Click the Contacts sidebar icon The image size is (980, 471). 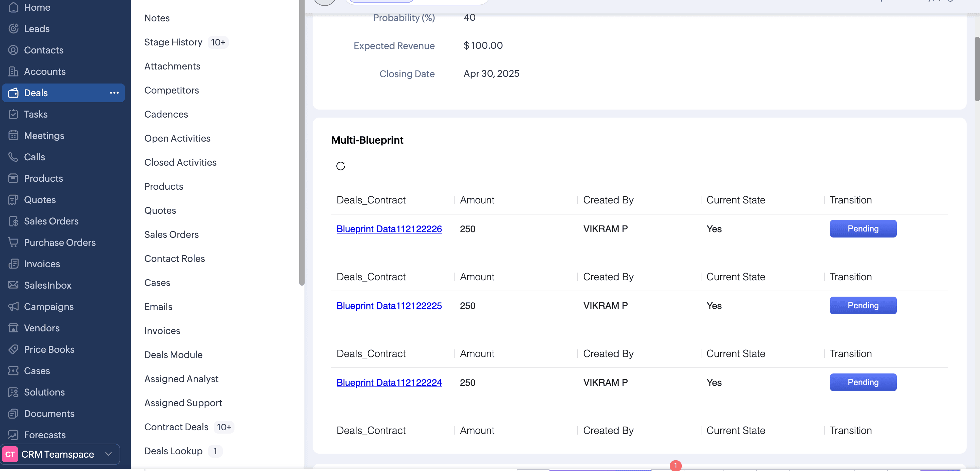pos(13,50)
